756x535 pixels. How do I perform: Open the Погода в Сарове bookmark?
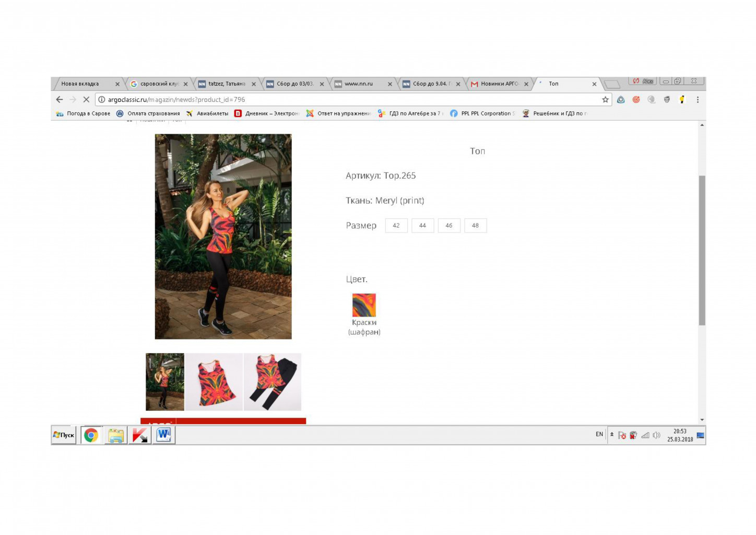click(83, 113)
